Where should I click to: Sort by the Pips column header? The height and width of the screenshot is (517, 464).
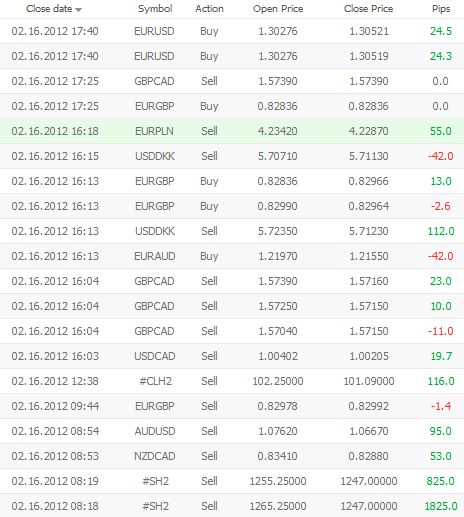click(x=441, y=9)
